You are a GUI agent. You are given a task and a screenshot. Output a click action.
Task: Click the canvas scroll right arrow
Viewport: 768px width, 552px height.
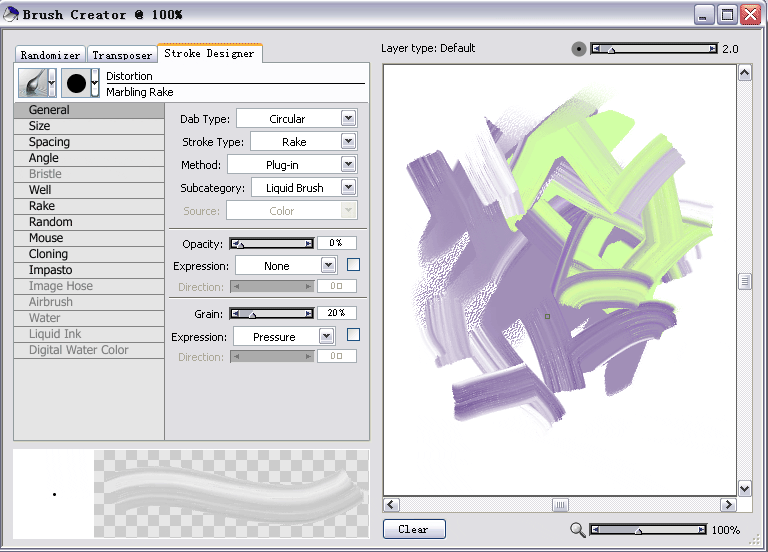728,504
